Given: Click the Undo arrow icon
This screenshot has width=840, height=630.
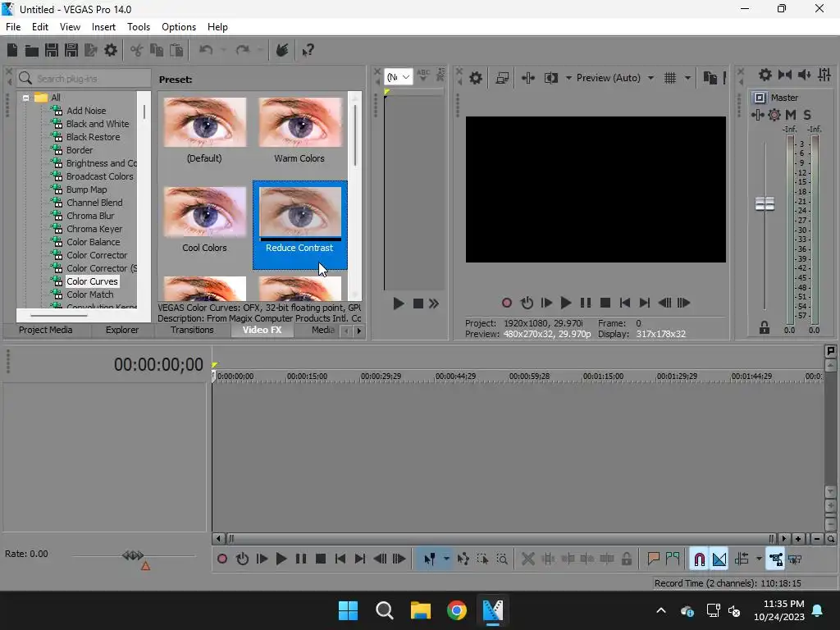Looking at the screenshot, I should point(206,50).
